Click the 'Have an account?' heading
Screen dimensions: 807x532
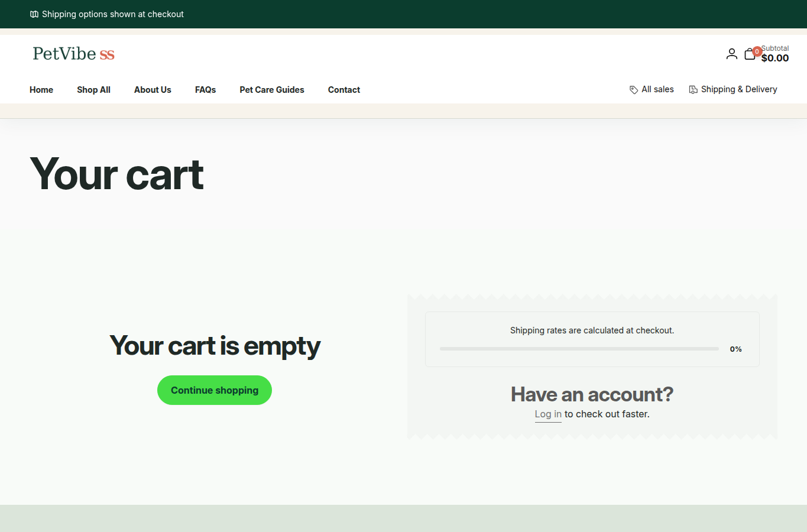(592, 394)
